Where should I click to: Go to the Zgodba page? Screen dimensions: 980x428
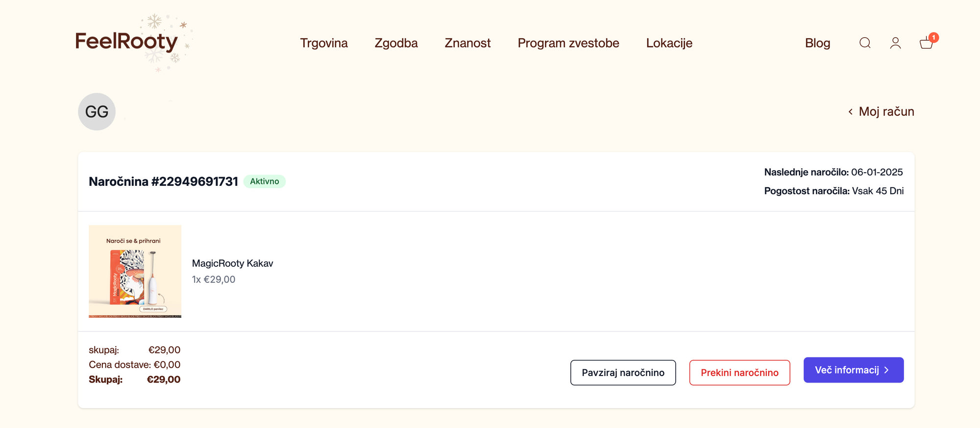tap(396, 43)
